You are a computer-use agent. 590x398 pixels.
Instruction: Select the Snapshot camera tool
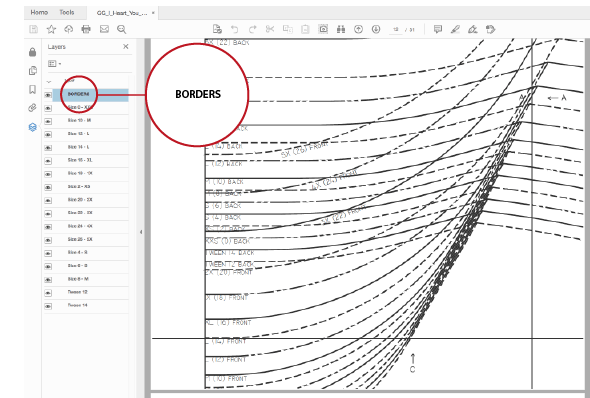pos(323,29)
